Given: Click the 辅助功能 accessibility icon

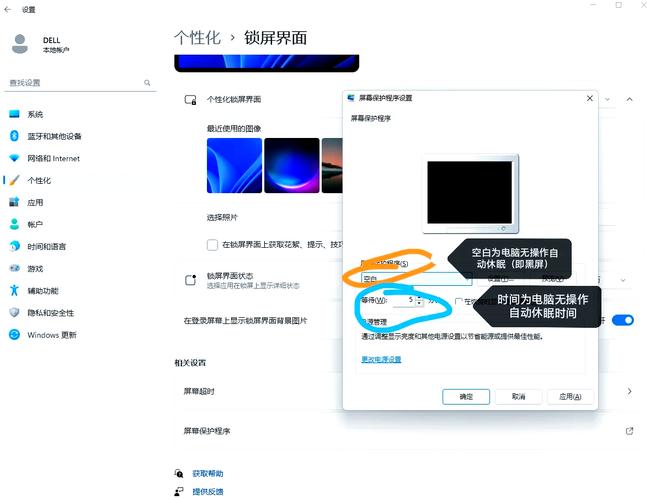Looking at the screenshot, I should click(14, 290).
